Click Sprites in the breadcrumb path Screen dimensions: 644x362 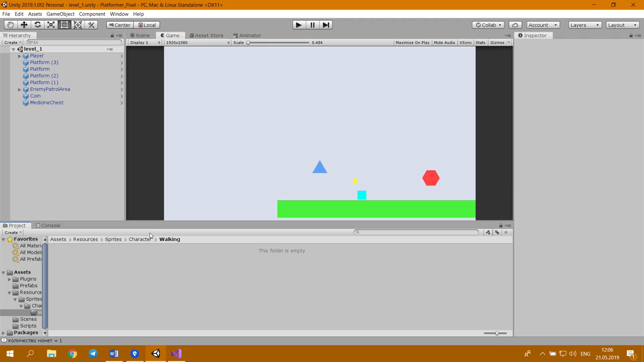pos(113,239)
